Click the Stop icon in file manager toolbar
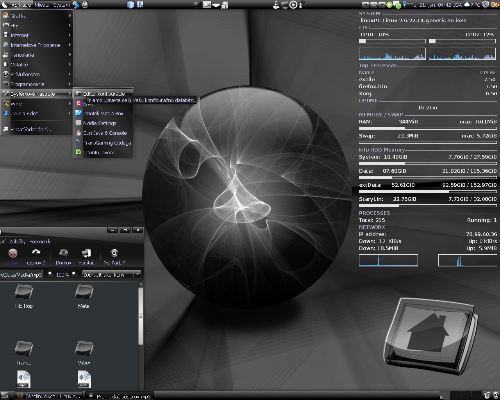The image size is (500, 400). [x=13, y=253]
